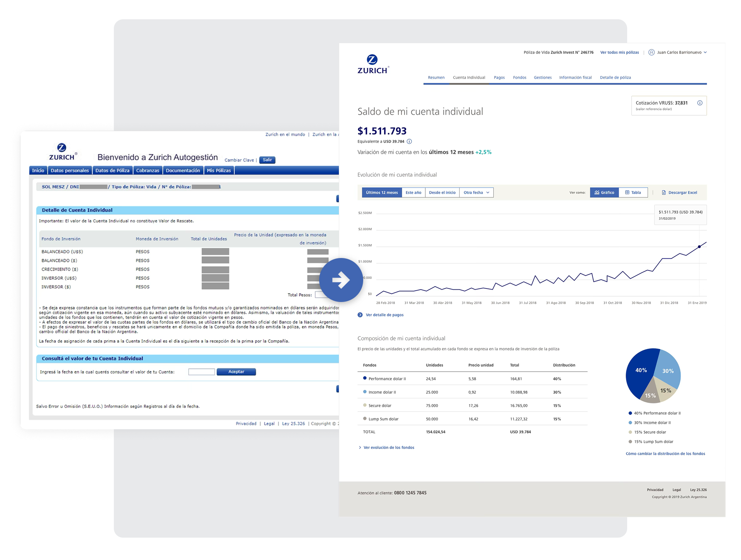
Task: Click the Zurich logo on the new account page
Action: click(373, 64)
